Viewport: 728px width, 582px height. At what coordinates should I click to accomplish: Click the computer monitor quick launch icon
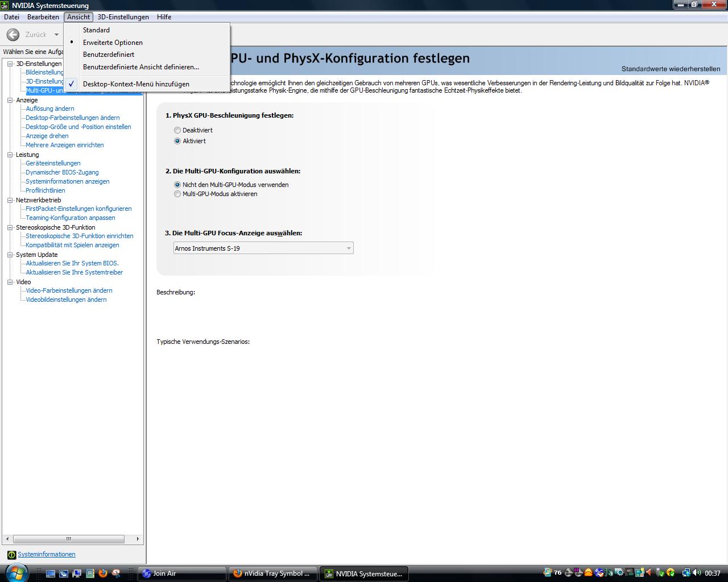click(77, 573)
